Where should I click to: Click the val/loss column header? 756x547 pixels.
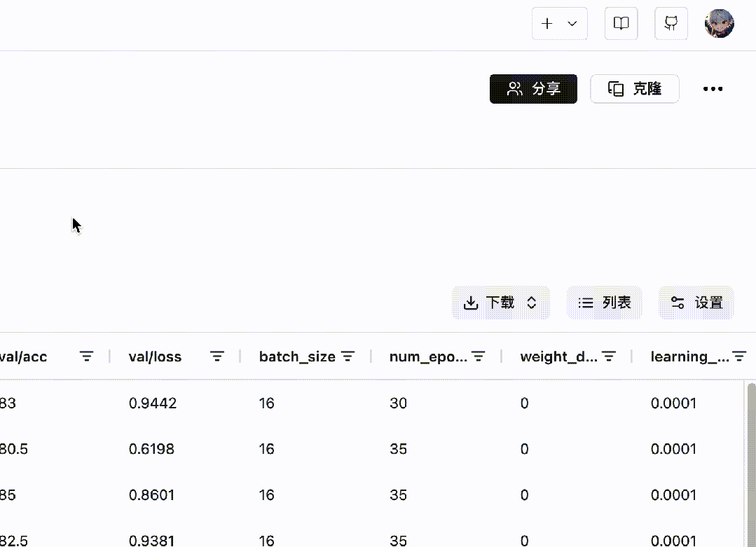coord(156,356)
